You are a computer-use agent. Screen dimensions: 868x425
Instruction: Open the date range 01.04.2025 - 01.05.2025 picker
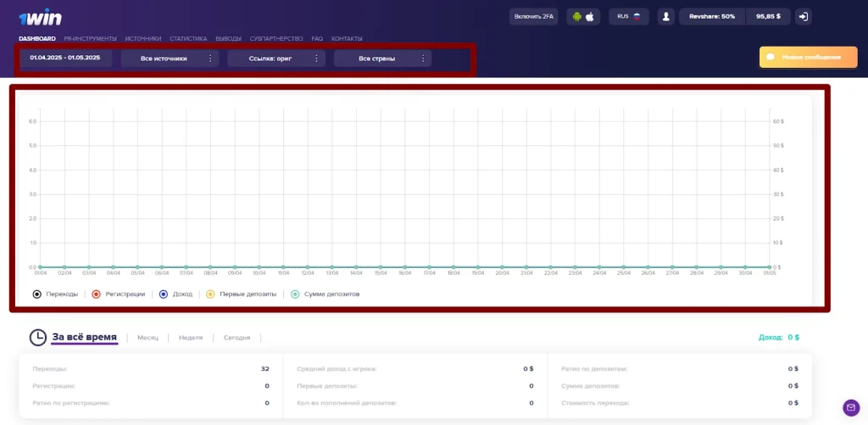65,58
